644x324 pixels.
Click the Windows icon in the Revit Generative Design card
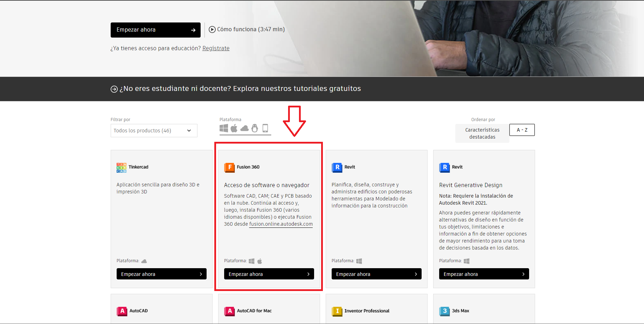467,261
